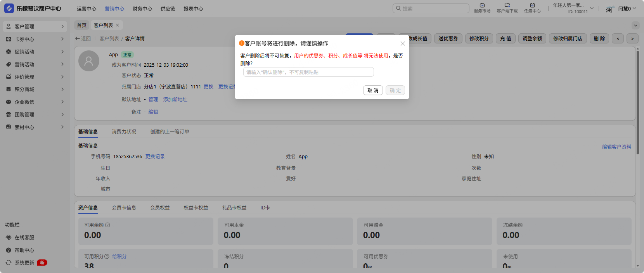The height and width of the screenshot is (273, 644).
Task: Click the 客户管理 sidebar icon
Action: click(x=9, y=26)
